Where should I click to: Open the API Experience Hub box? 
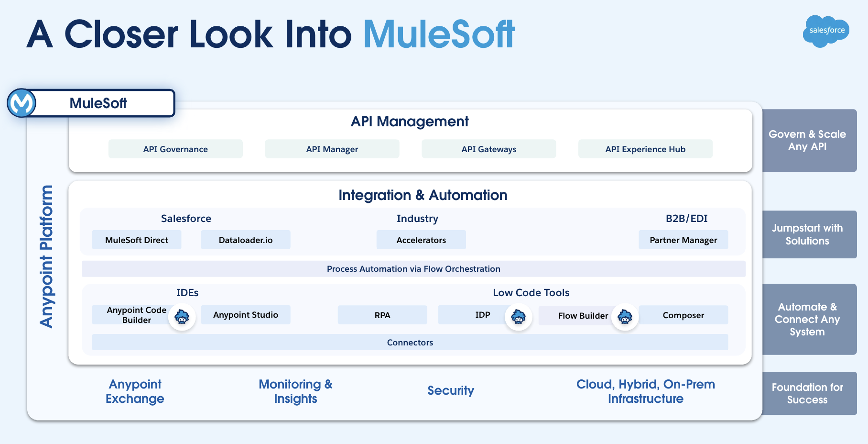645,149
